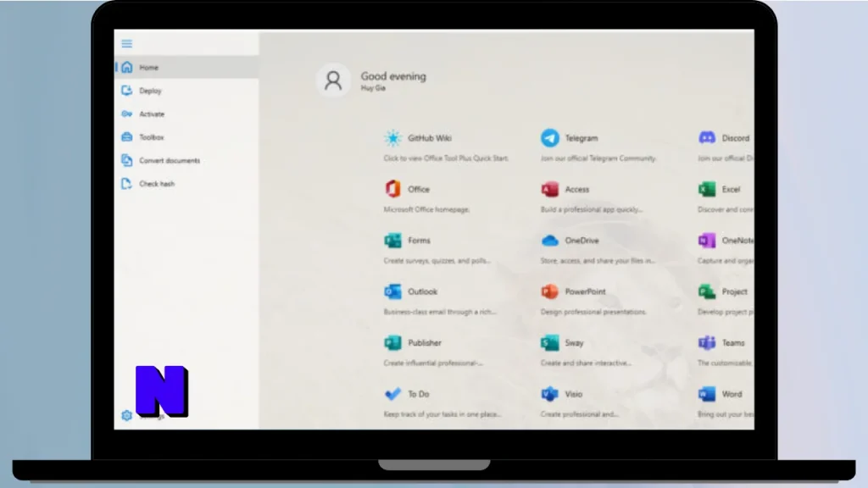Go to Activate in sidebar

click(x=186, y=114)
